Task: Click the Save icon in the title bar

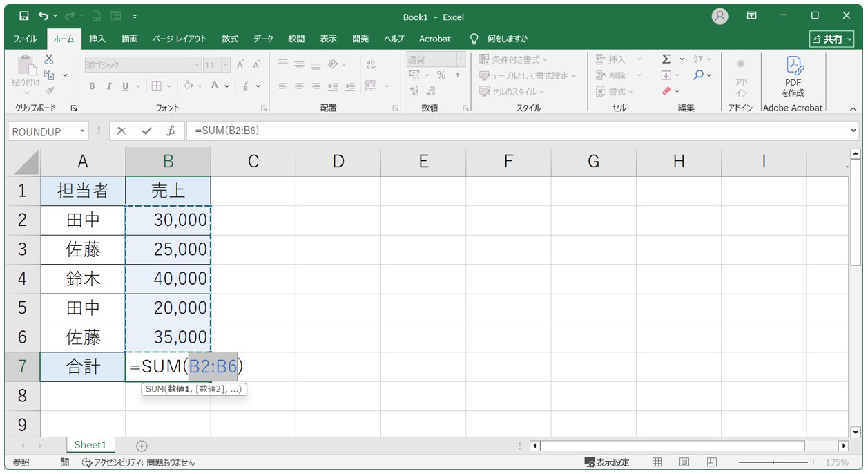Action: pos(24,16)
